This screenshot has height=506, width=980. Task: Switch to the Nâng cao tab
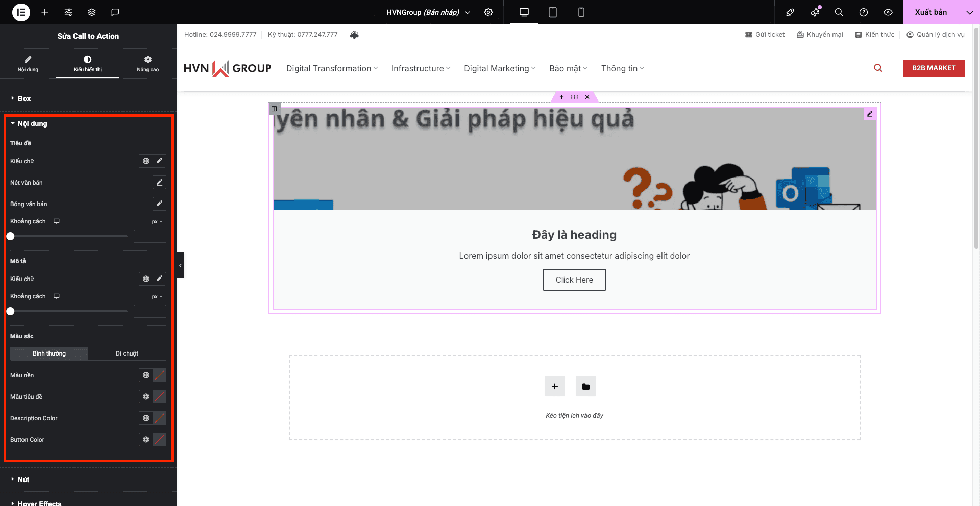click(x=147, y=63)
